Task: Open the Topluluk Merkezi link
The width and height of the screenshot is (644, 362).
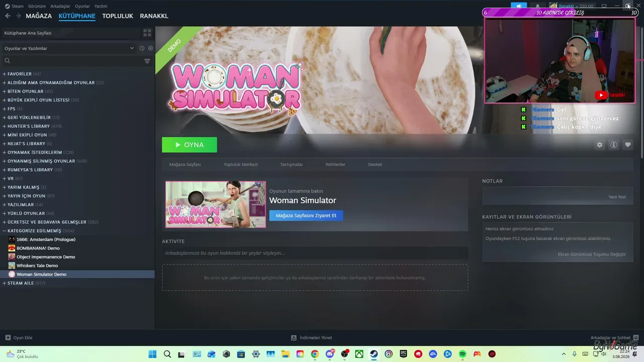Action: (x=240, y=164)
